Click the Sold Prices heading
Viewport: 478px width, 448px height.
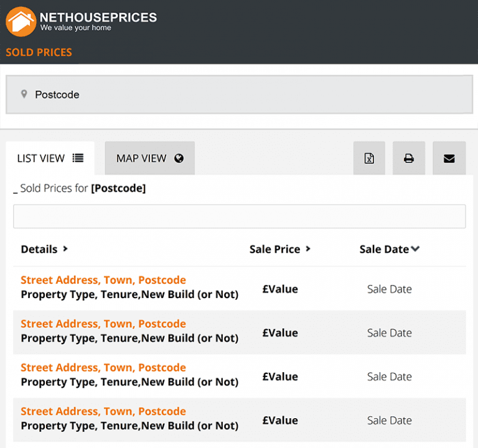39,52
